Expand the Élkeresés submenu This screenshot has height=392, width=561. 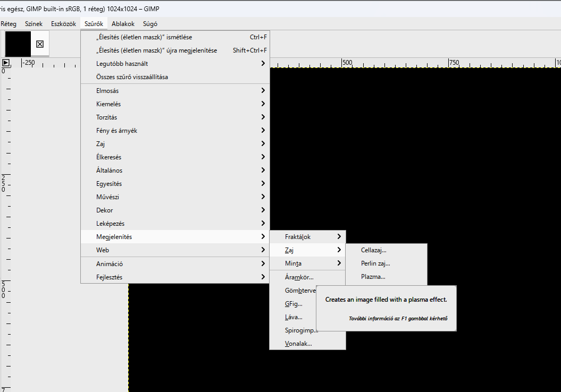point(175,157)
